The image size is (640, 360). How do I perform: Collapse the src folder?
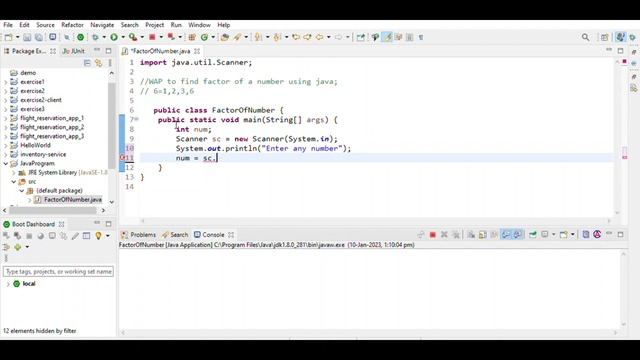[13, 182]
